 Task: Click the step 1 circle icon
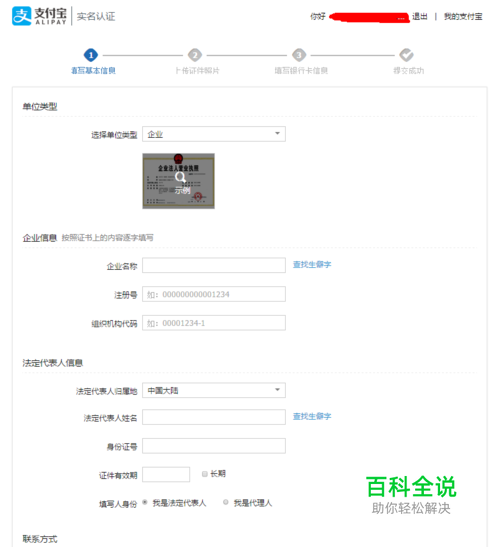(91, 55)
